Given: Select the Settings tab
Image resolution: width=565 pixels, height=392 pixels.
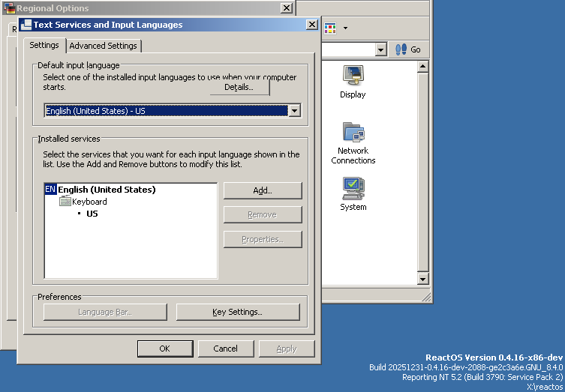Looking at the screenshot, I should [44, 45].
